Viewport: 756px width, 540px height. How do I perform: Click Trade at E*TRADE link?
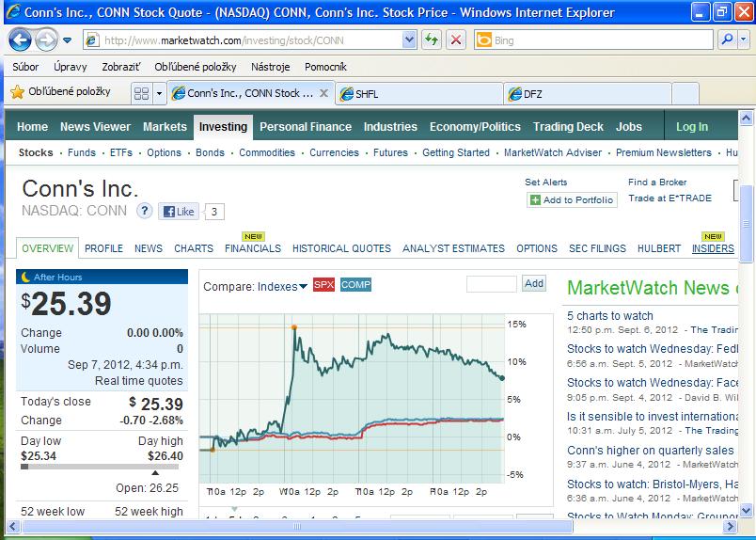click(x=669, y=199)
